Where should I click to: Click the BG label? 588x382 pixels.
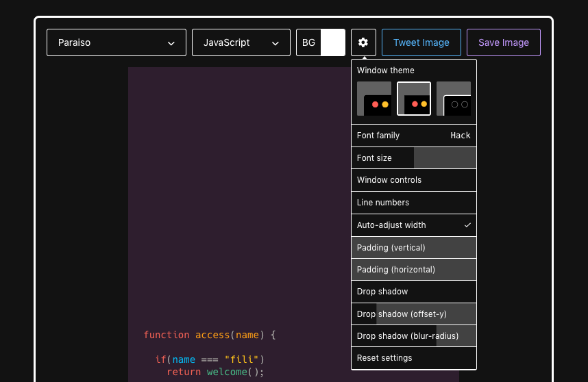tap(308, 42)
